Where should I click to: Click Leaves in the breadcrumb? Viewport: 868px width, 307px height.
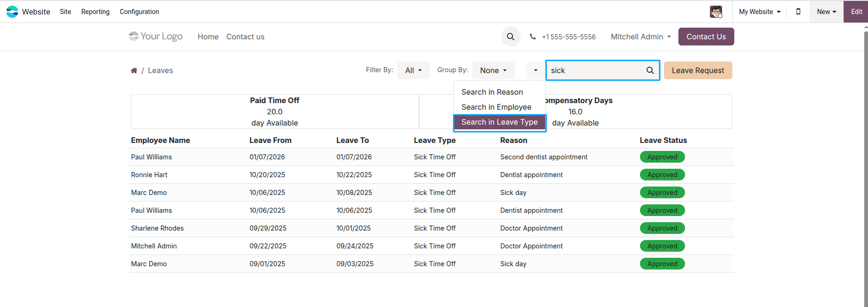pyautogui.click(x=160, y=70)
